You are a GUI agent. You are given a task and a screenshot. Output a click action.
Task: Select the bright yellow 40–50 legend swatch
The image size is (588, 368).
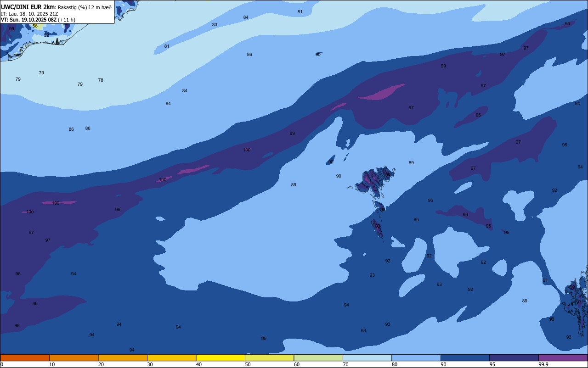[220, 357]
